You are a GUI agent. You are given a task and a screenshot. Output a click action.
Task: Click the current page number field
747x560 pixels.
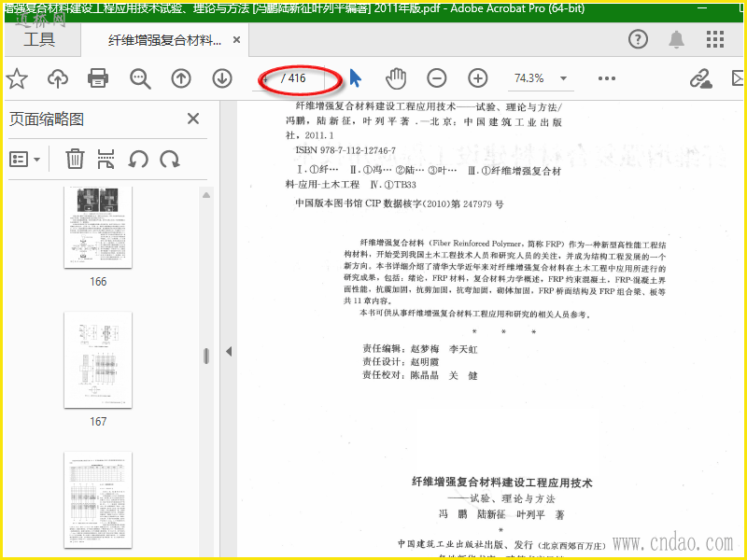click(266, 78)
